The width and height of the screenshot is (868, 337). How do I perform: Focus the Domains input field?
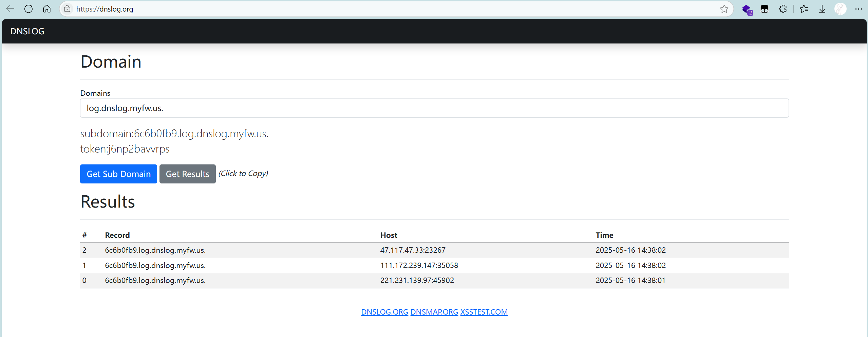434,108
